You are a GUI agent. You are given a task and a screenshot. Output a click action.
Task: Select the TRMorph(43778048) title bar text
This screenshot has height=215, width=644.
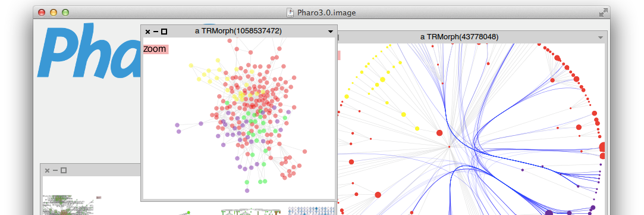tap(459, 37)
